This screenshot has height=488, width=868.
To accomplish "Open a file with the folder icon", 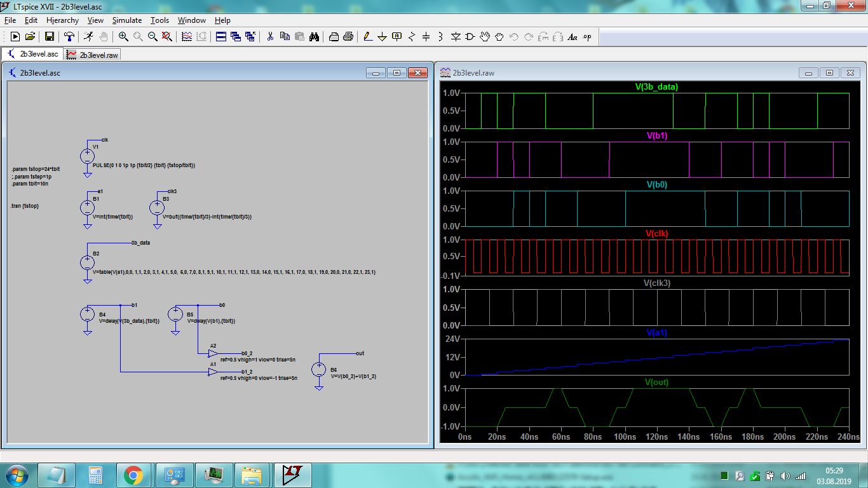I will click(x=30, y=37).
